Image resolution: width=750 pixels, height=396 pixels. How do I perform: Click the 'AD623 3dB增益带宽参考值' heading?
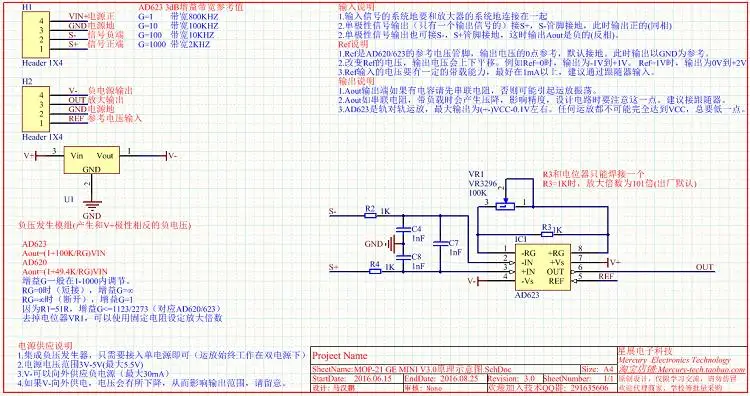(x=190, y=7)
